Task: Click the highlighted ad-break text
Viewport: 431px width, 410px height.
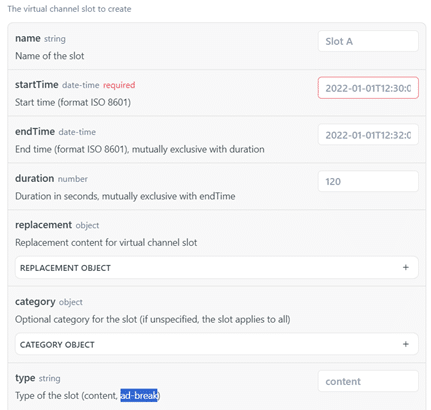Action: [139, 395]
